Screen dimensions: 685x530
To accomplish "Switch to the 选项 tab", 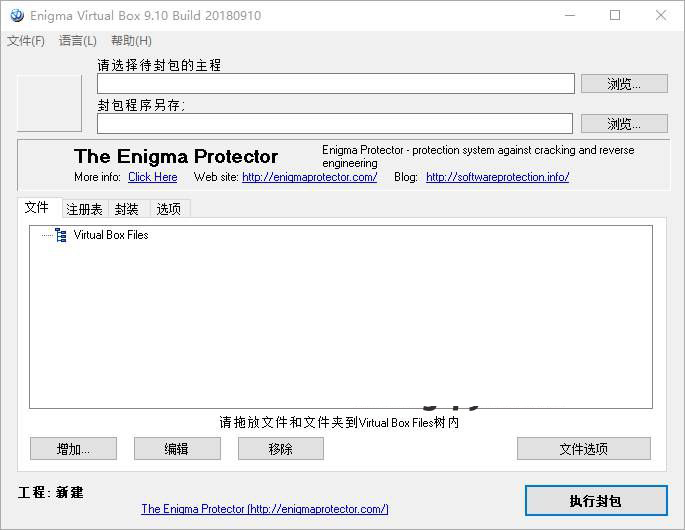I will pos(169,209).
